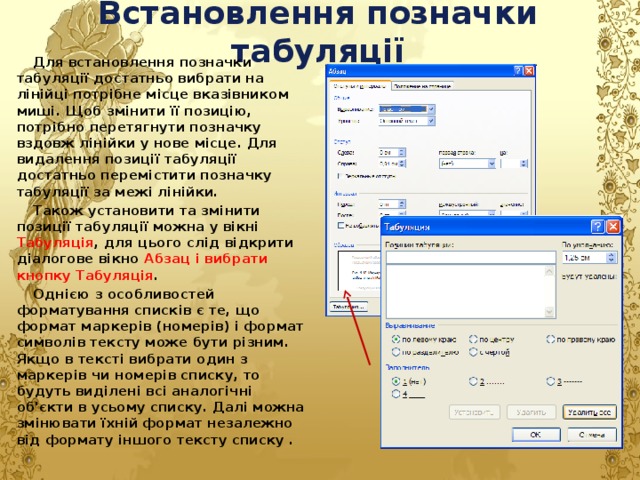Toggle the Зеркальные отступы checkbox
Image resolution: width=640 pixels, height=480 pixels.
coord(340,176)
